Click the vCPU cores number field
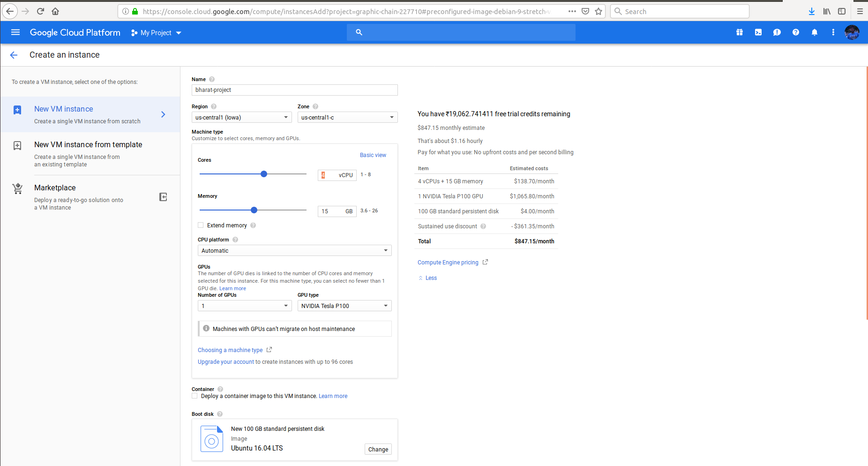 pos(337,175)
